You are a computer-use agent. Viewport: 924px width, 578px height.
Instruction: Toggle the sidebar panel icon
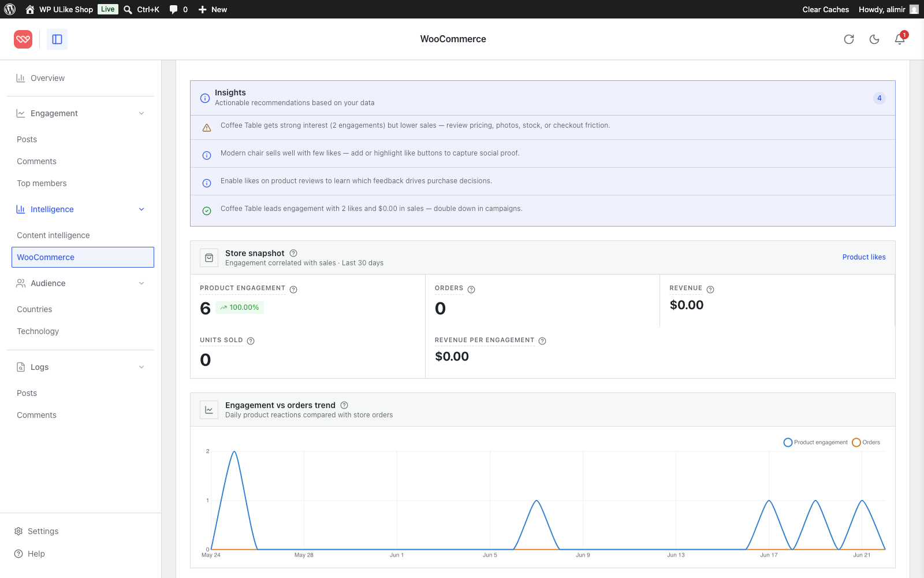[x=57, y=39]
